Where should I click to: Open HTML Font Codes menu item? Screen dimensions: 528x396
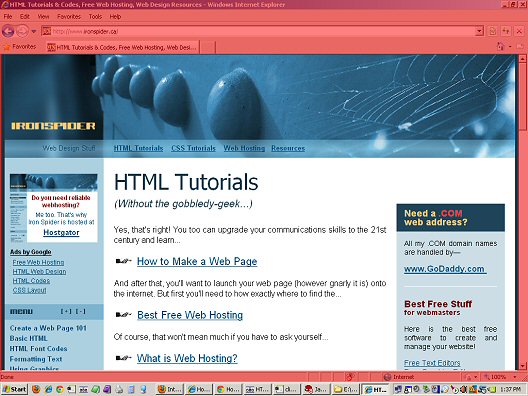(x=38, y=349)
